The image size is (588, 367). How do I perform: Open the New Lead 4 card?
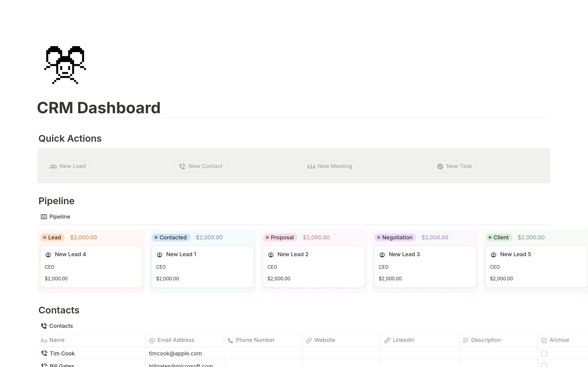coord(91,267)
